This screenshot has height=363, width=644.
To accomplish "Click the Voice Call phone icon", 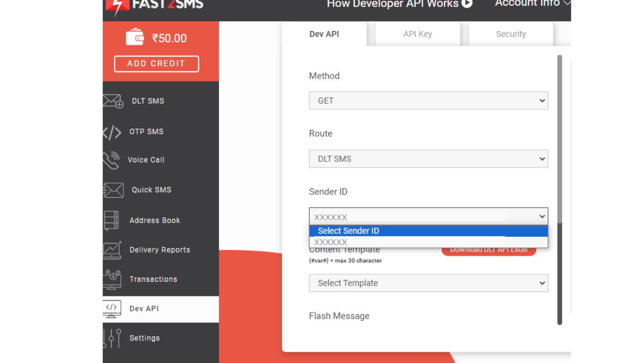I will tap(112, 160).
